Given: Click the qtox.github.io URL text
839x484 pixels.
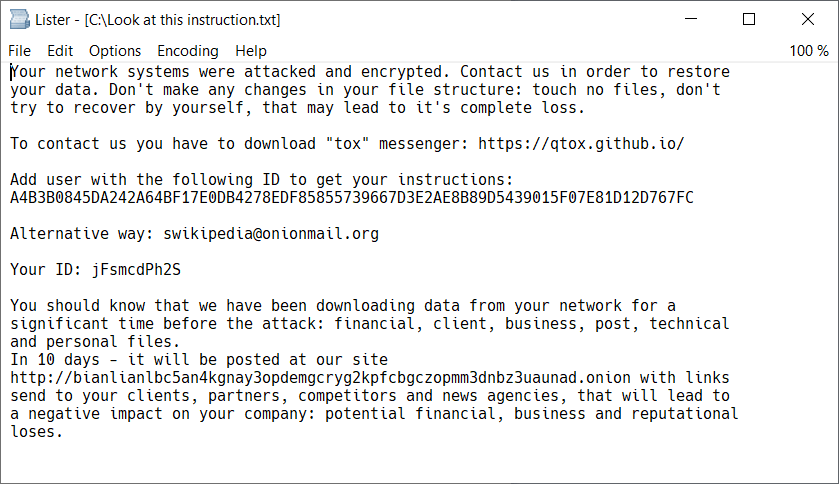Looking at the screenshot, I should tap(581, 144).
